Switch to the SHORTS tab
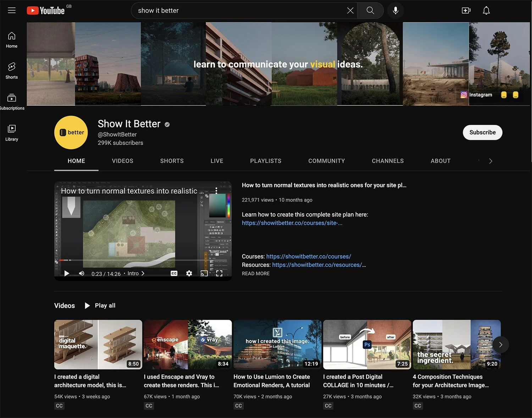Screen dimensions: 532x418 (172, 161)
